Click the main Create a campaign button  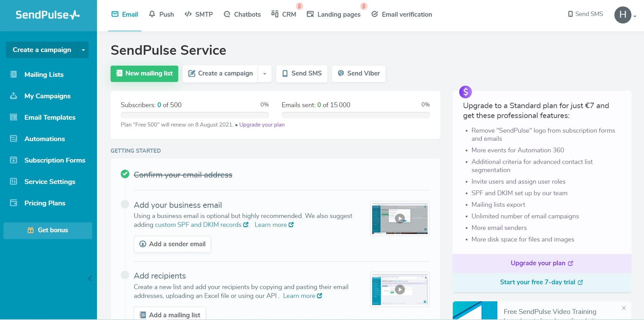pos(220,73)
